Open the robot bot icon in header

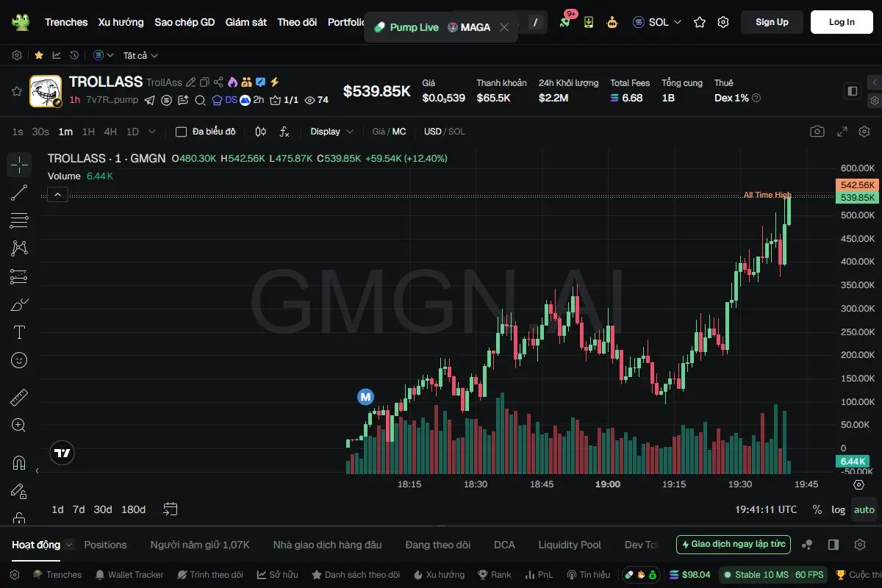coord(612,22)
